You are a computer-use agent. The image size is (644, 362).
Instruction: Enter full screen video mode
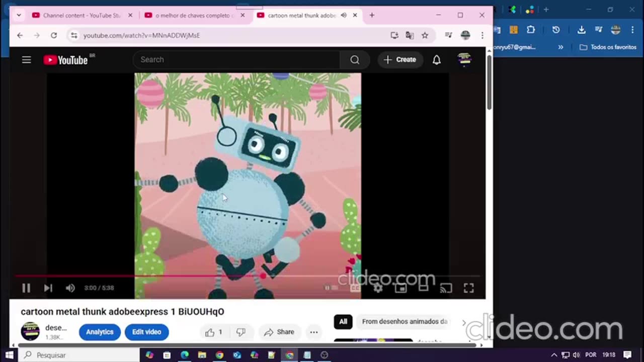(468, 288)
